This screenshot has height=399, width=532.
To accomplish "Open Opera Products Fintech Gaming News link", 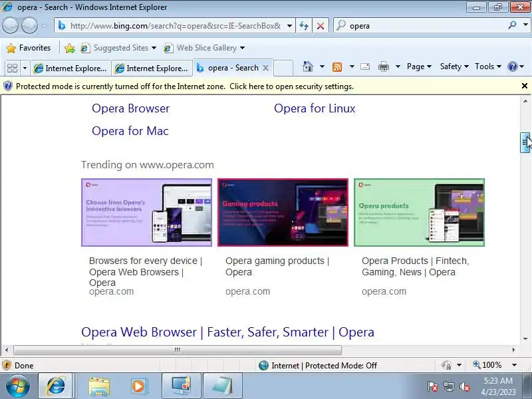I will [x=415, y=267].
